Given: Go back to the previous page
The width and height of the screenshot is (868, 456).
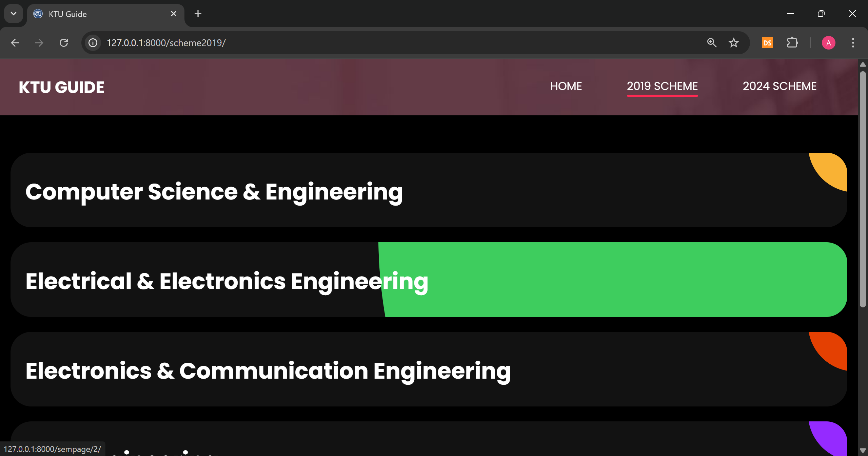Looking at the screenshot, I should (15, 43).
